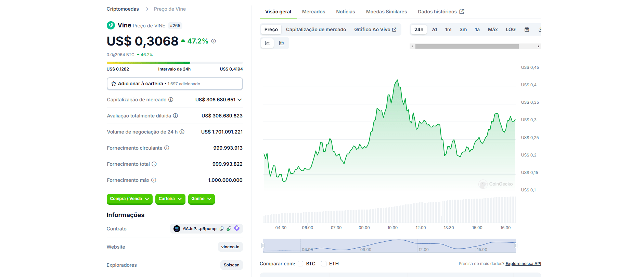This screenshot has width=644, height=277.
Task: Click the '1.000.000.000' max supply value
Action: tap(225, 180)
